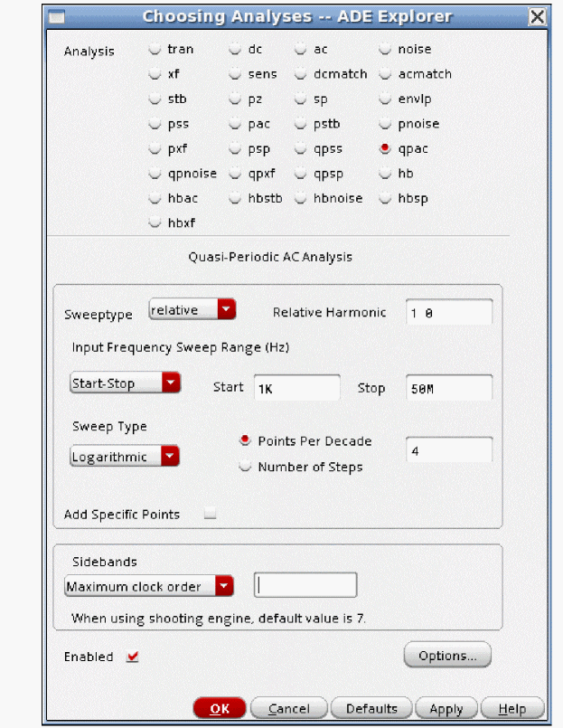Choose the qpxf analysis radio button
563x728 pixels.
coord(235,174)
